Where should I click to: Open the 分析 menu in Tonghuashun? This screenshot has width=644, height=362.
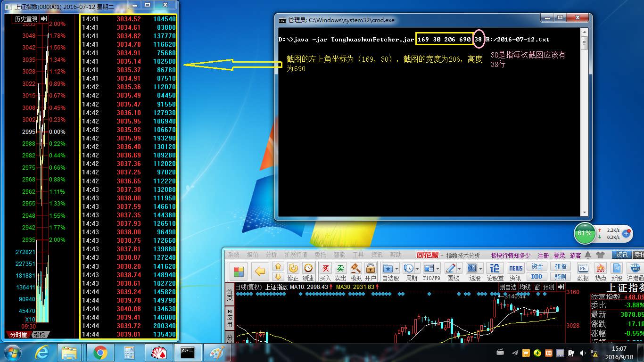click(x=272, y=255)
